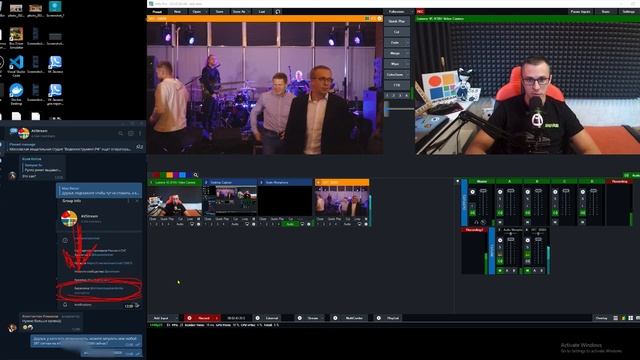The width and height of the screenshot is (640, 360).
Task: Open Visual Studio Code from the desktop
Action: click(16, 66)
